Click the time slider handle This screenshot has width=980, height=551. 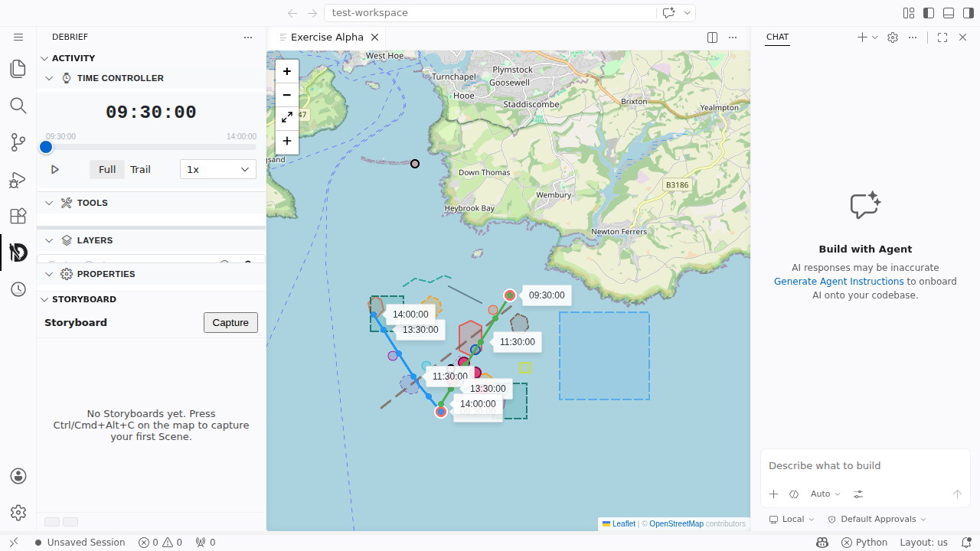[x=46, y=147]
